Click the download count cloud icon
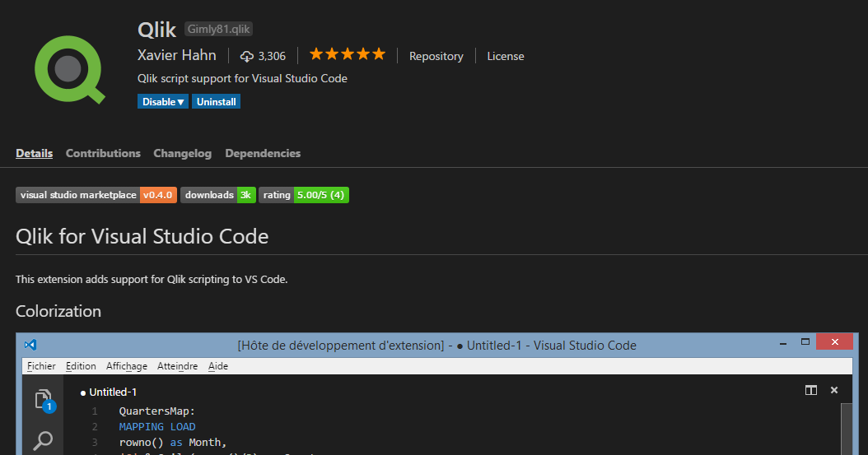 [247, 57]
